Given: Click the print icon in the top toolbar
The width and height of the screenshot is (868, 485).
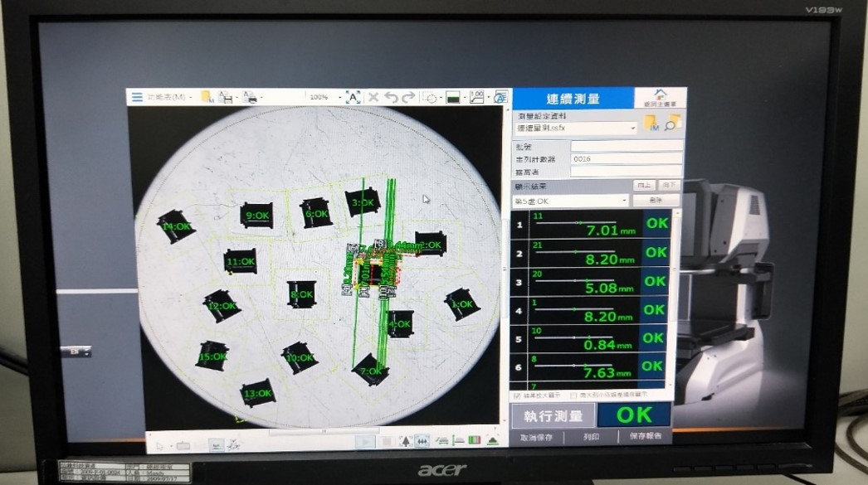Looking at the screenshot, I should [248, 98].
